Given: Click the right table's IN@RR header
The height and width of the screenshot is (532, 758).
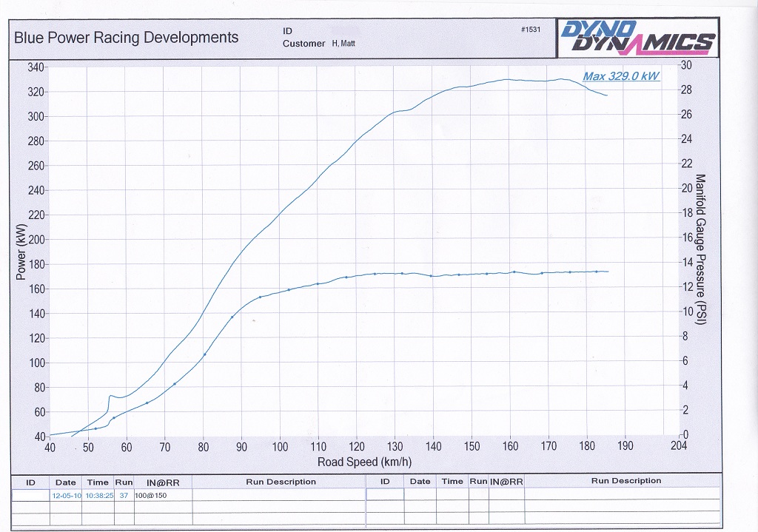Looking at the screenshot, I should tap(506, 481).
